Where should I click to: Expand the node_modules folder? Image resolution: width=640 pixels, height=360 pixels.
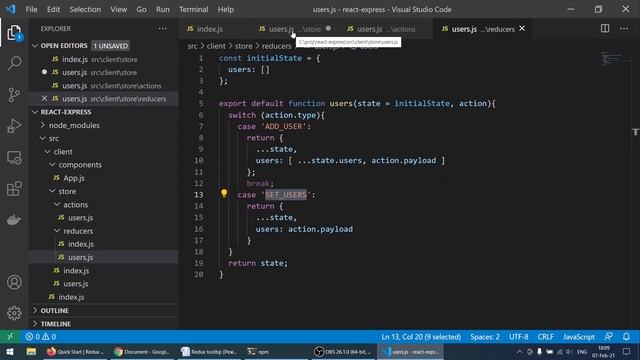coord(74,125)
